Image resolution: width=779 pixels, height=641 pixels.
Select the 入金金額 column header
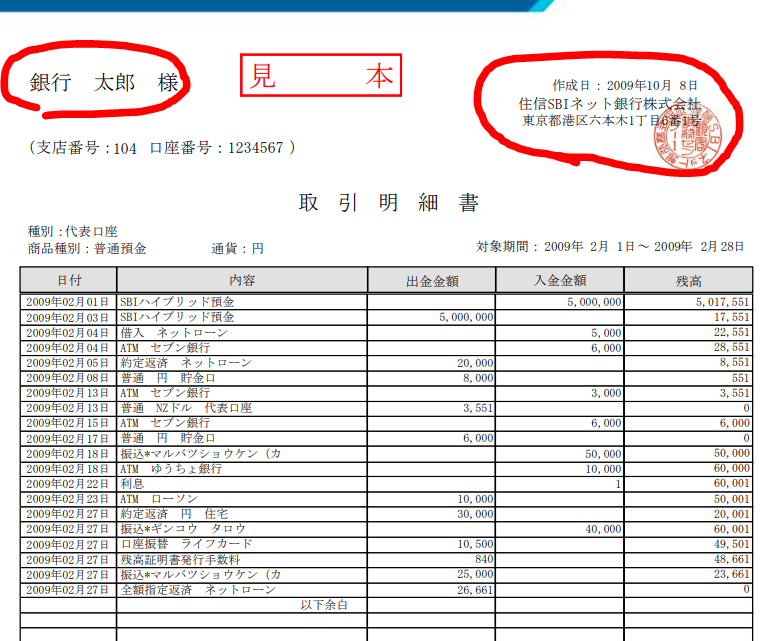tap(560, 281)
